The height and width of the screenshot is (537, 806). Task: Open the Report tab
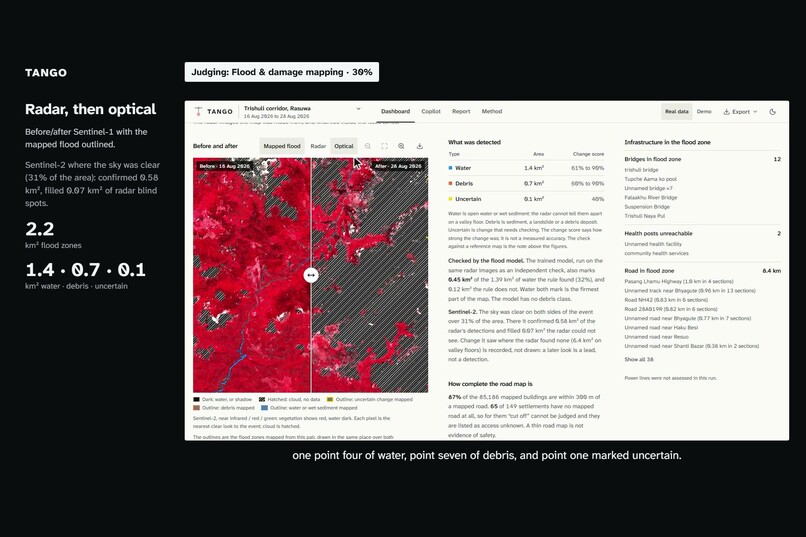click(x=461, y=112)
